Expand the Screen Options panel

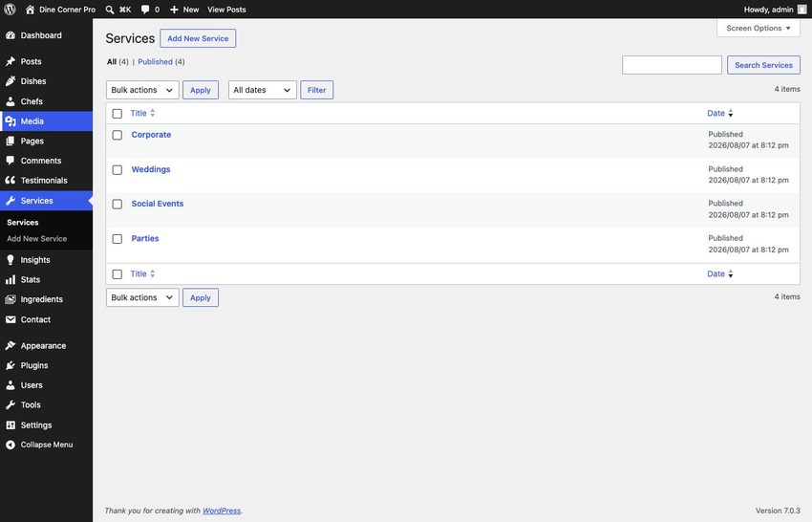759,28
